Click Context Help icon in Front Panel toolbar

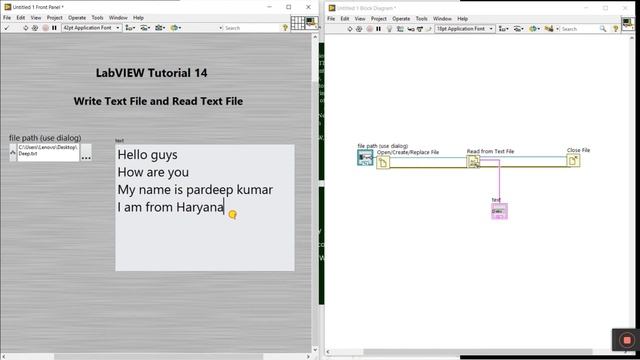(x=285, y=28)
